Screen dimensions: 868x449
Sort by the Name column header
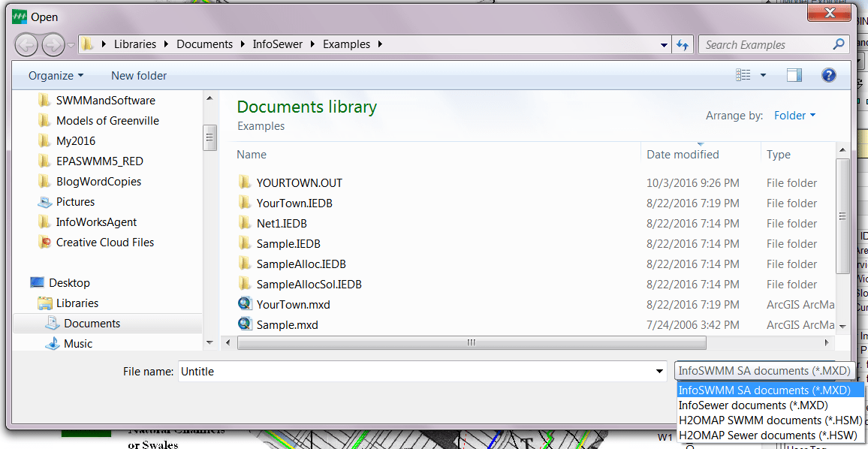point(252,155)
